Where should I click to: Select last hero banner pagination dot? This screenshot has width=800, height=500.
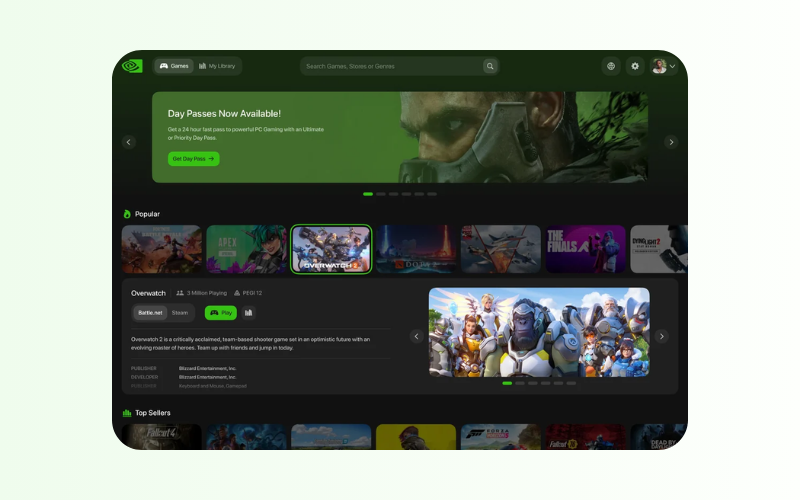(x=432, y=194)
